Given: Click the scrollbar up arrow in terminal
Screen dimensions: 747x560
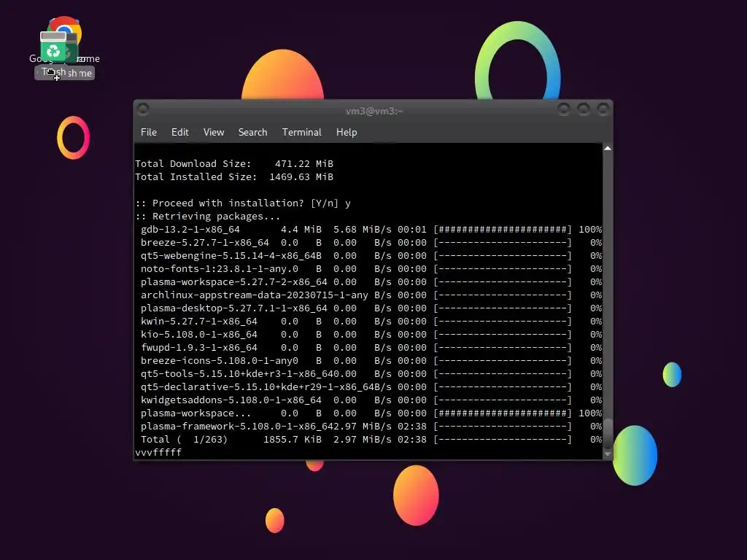Looking at the screenshot, I should [608, 149].
